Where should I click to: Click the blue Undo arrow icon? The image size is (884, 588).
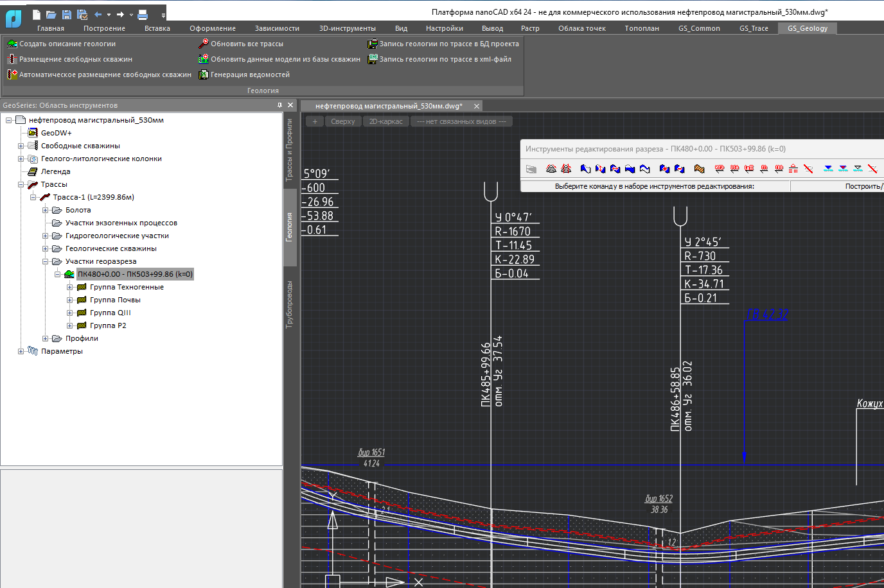coord(98,14)
